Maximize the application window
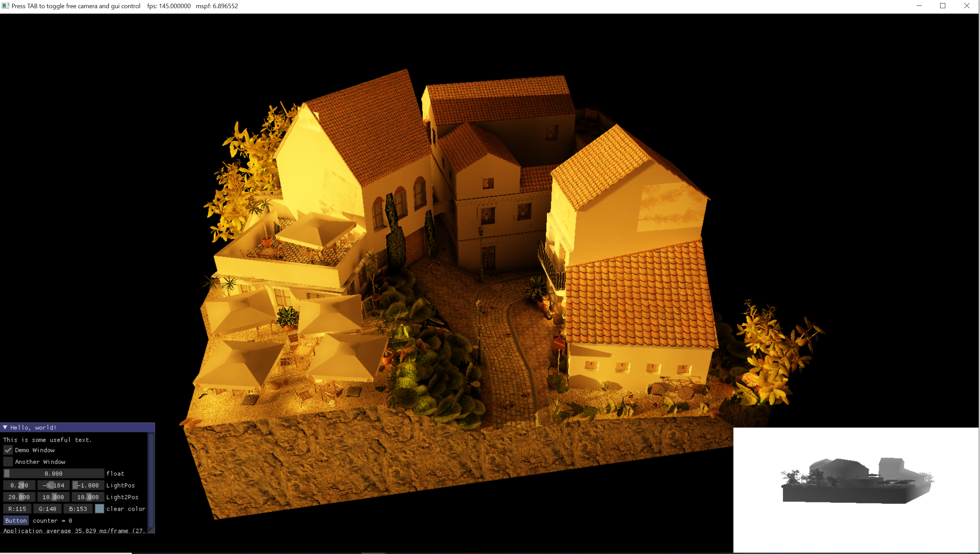This screenshot has height=554, width=980. tap(943, 6)
